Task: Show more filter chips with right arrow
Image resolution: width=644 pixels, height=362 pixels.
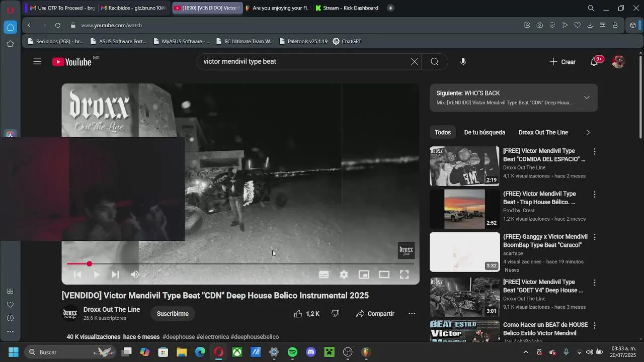Action: [588, 132]
